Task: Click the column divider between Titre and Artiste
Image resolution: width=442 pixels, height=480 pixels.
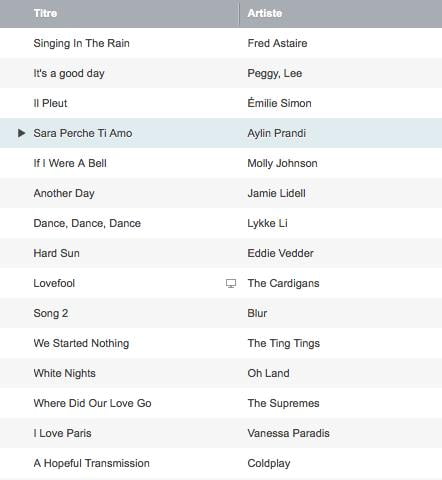Action: coord(239,14)
